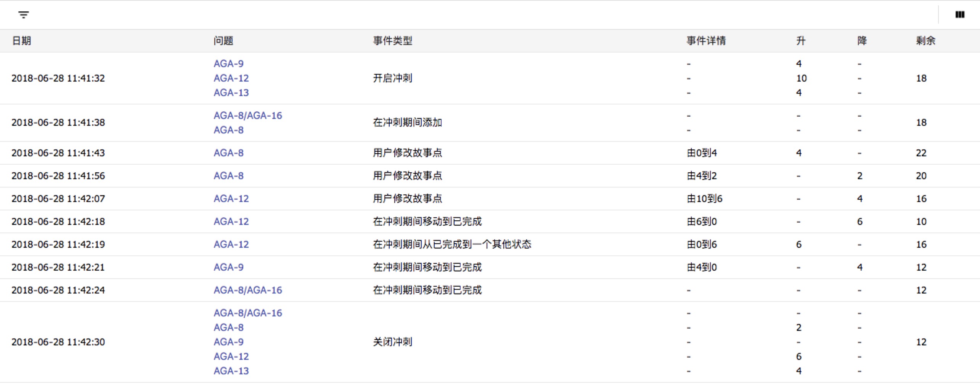Open AGA-13 link in the 开启冲刺 row
Screen dimensions: 980x385
(231, 93)
